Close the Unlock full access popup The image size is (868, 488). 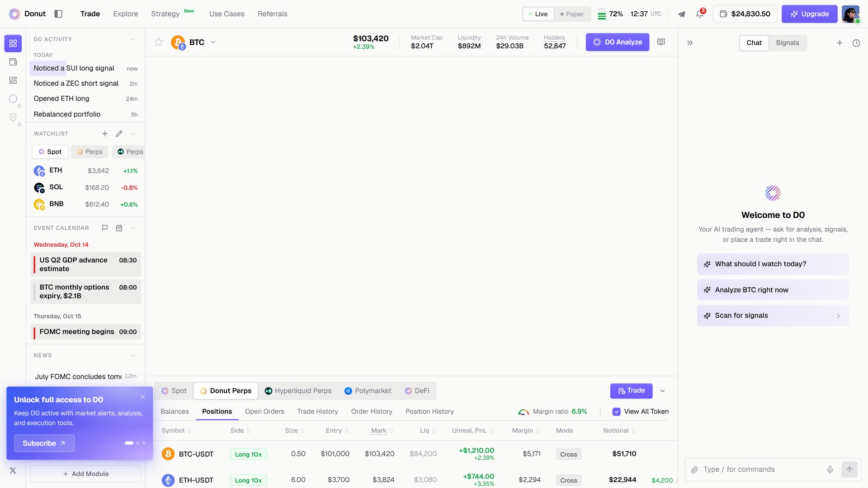click(142, 397)
